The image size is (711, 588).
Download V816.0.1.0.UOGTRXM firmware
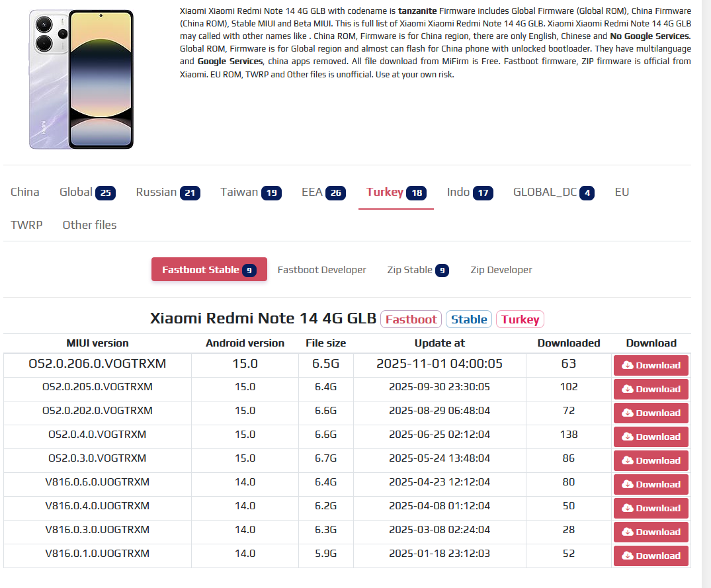tap(651, 556)
